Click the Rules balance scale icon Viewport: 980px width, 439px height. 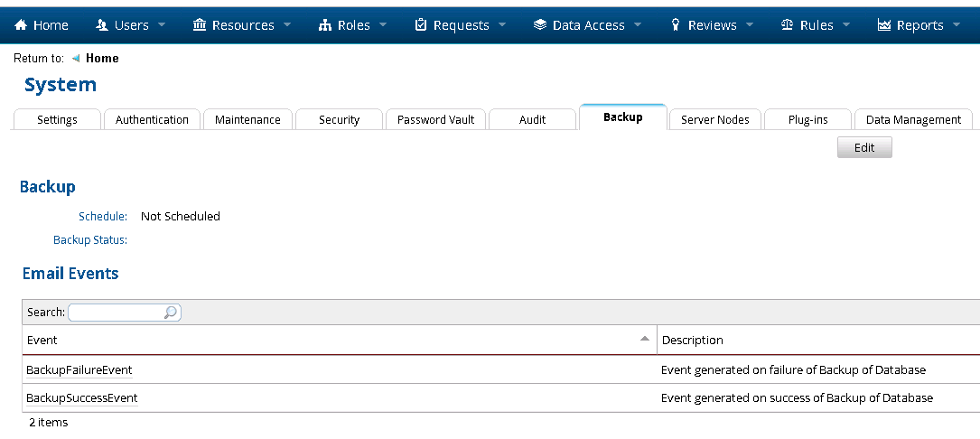(787, 25)
